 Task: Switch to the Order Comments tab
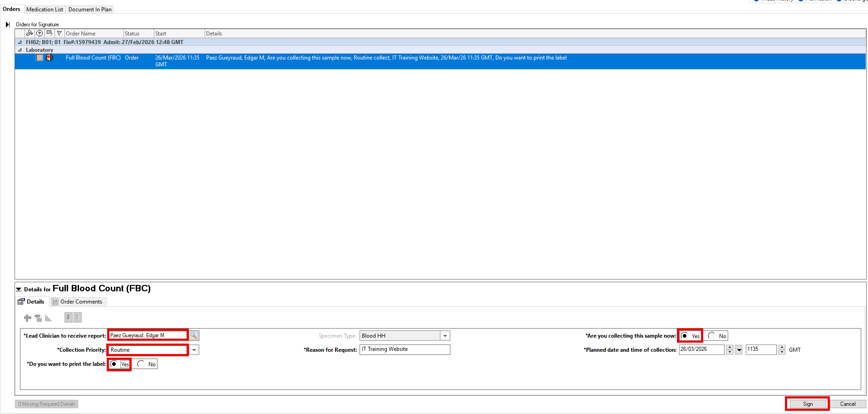(x=78, y=302)
